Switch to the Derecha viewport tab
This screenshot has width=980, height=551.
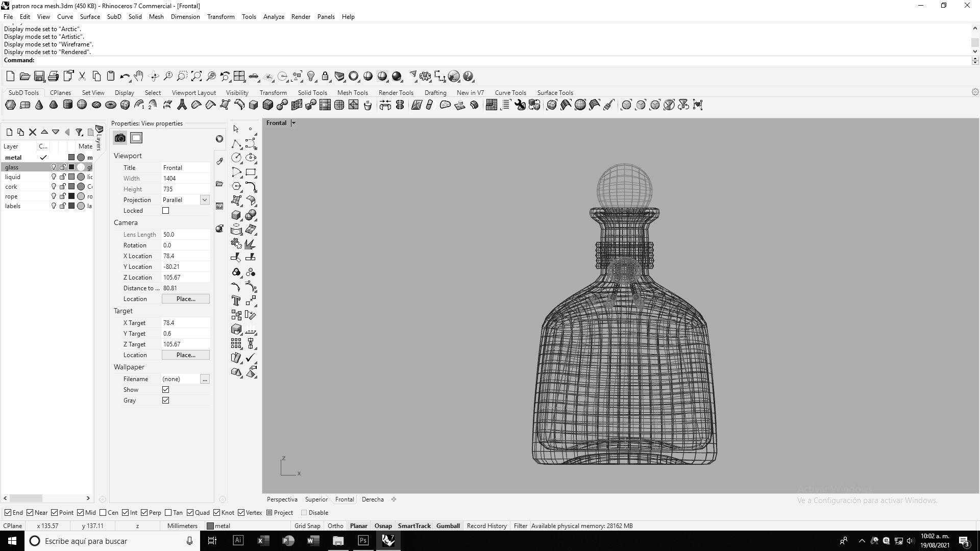pyautogui.click(x=373, y=499)
